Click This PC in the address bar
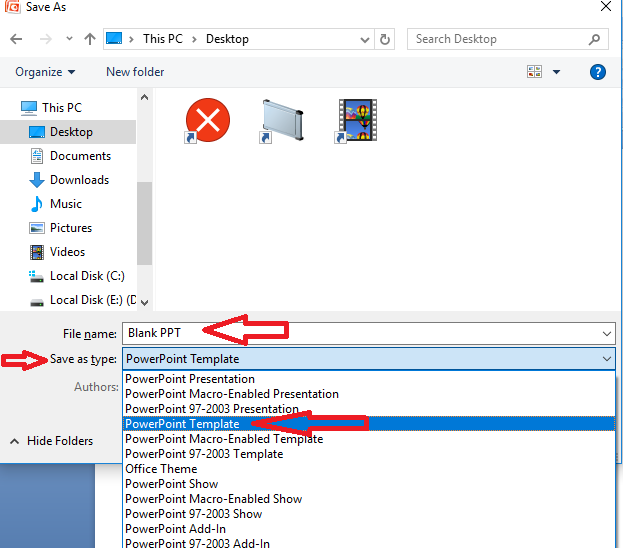 point(163,39)
